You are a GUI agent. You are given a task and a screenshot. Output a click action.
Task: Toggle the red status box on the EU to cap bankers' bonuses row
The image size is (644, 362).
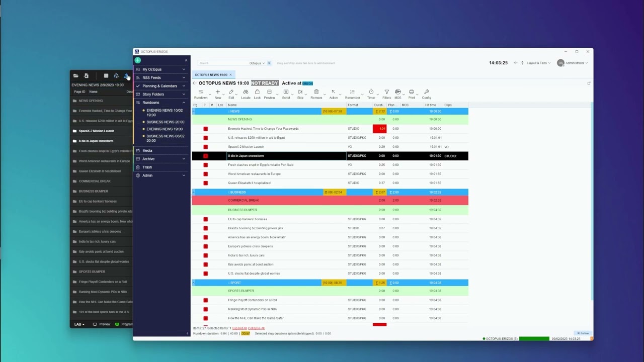205,219
